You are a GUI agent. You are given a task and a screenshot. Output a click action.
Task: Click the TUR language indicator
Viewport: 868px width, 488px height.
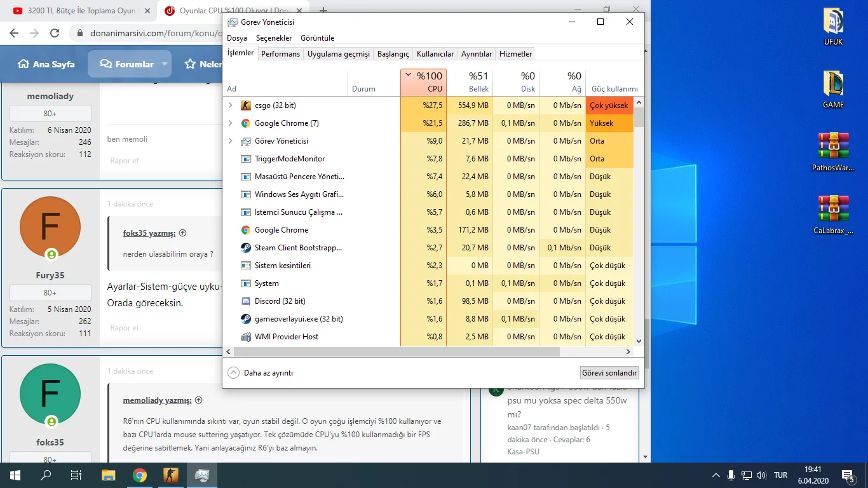(781, 475)
